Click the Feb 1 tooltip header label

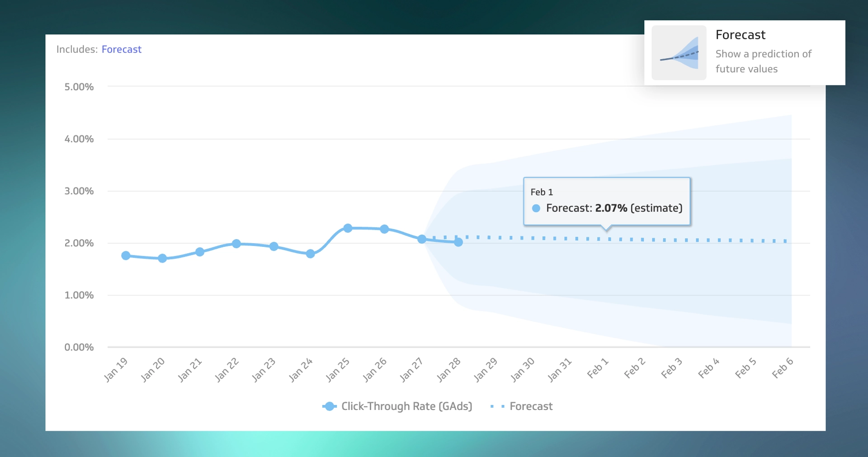point(541,192)
